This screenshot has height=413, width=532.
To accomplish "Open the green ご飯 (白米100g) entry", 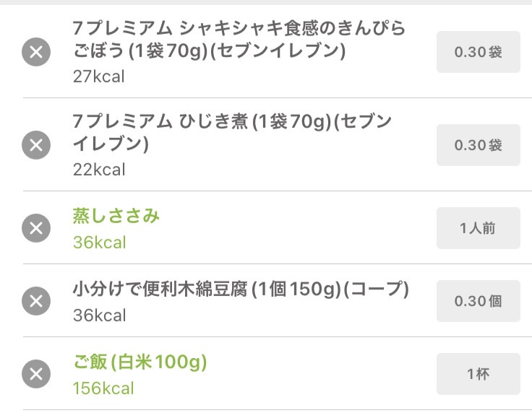I will click(140, 362).
